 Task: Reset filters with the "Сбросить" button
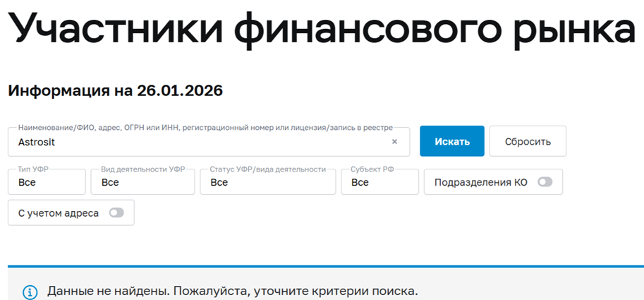[528, 141]
